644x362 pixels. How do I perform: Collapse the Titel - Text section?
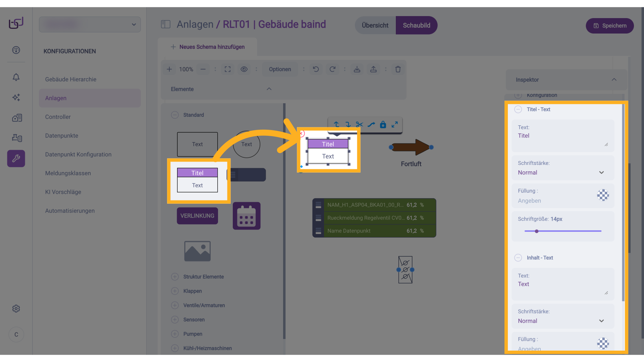[x=518, y=109]
